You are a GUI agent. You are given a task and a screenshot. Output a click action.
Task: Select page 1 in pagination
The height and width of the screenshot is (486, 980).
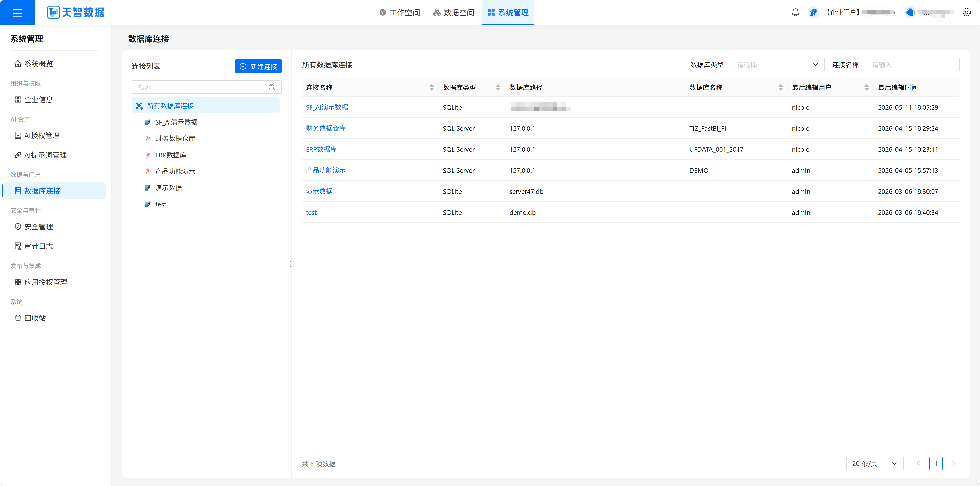pos(936,463)
